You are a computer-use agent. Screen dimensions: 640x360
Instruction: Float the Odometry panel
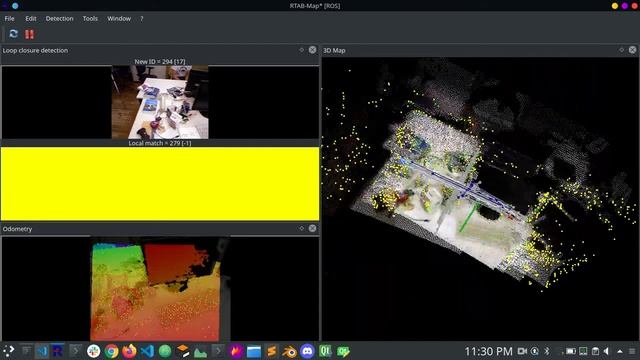coord(302,228)
